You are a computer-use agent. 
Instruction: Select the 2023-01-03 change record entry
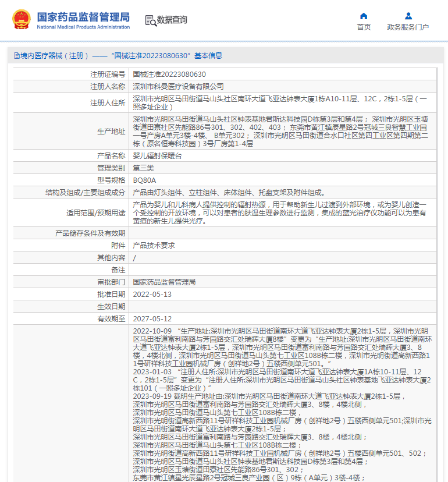(x=282, y=380)
